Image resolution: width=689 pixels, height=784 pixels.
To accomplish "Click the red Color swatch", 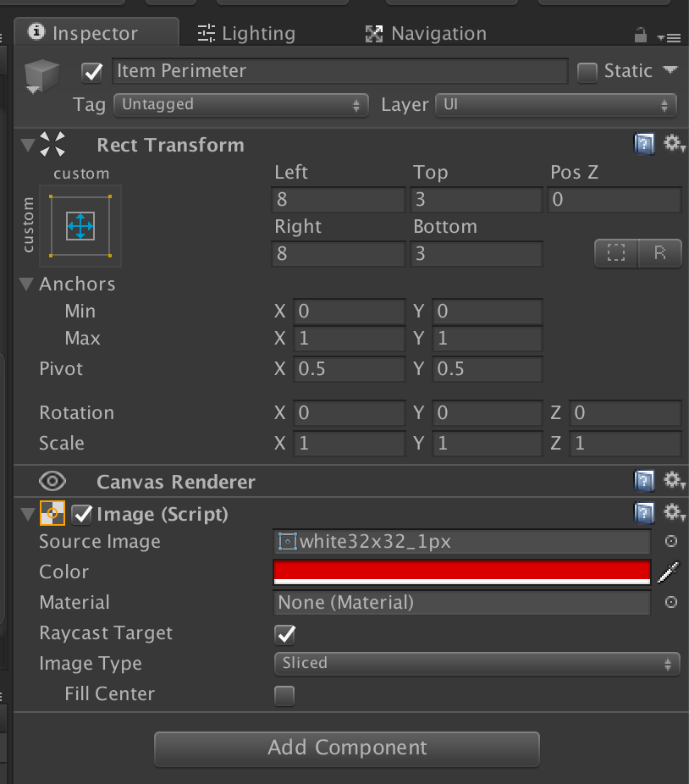I will pos(461,572).
